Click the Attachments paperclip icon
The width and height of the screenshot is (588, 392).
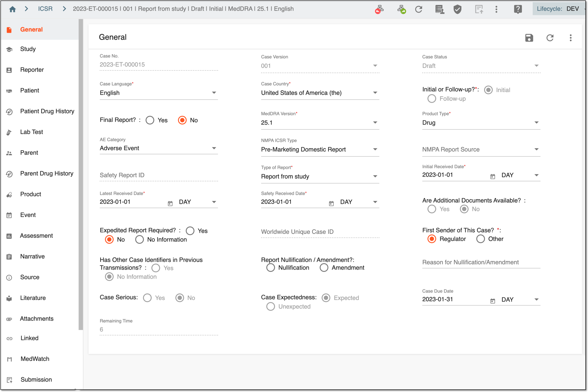9,319
